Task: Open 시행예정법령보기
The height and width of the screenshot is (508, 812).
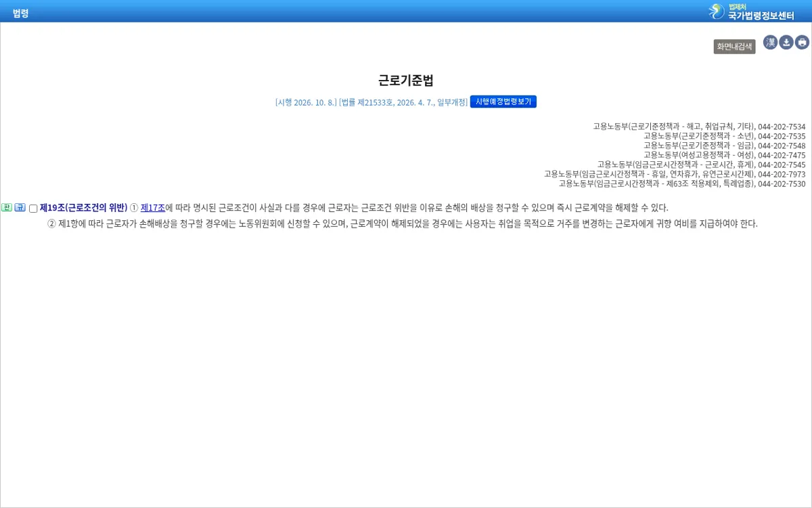Action: (503, 102)
